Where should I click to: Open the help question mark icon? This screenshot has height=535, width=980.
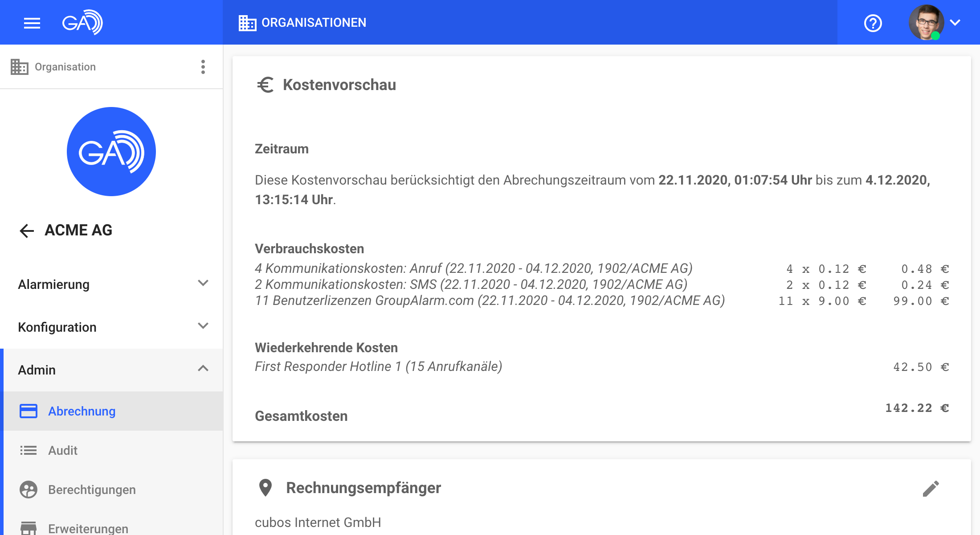873,23
